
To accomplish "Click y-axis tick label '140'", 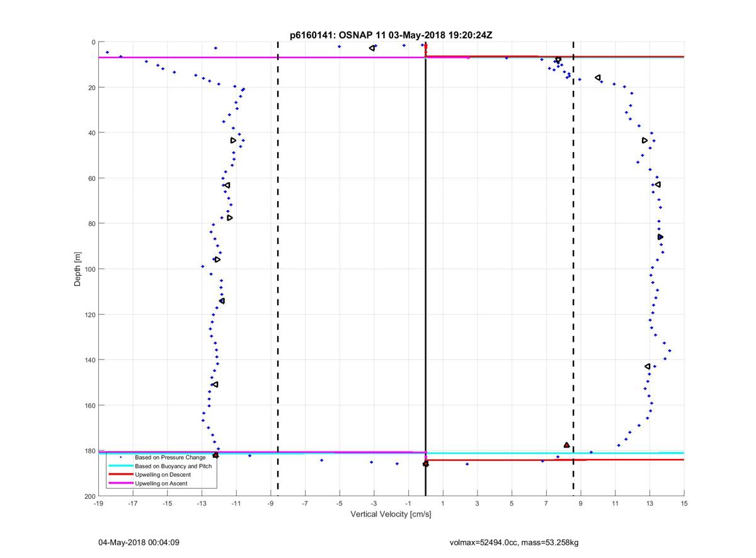I will 89,360.
